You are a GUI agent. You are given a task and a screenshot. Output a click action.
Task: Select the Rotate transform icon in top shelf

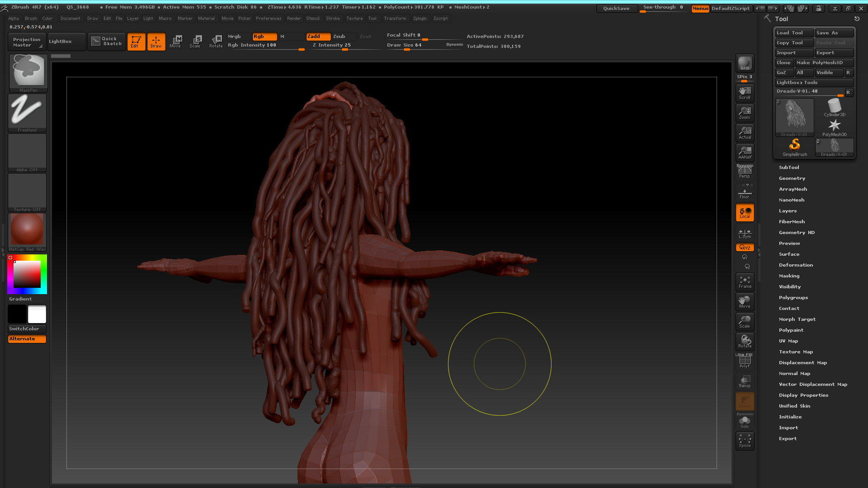216,41
